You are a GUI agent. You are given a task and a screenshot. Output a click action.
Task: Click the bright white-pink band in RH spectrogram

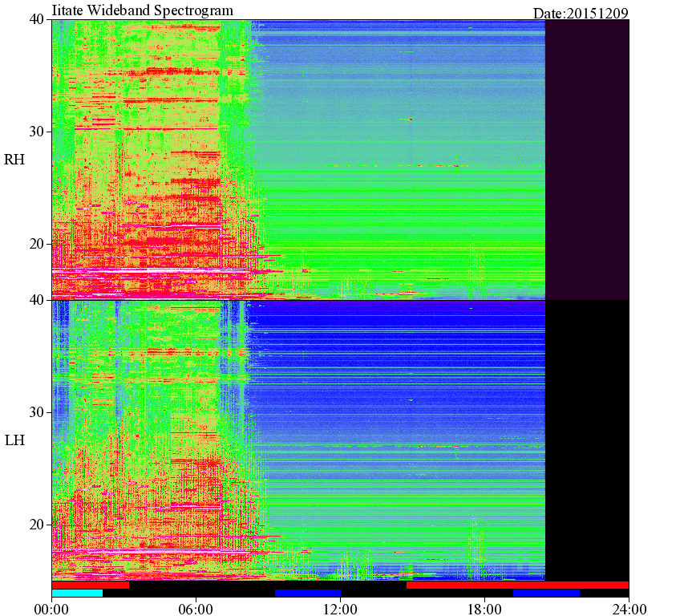click(x=148, y=270)
